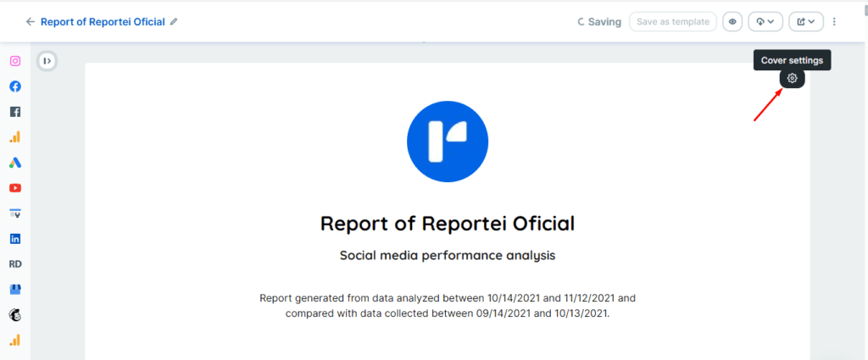Click the cover heading Report of Reportei Oficial

pyautogui.click(x=448, y=224)
